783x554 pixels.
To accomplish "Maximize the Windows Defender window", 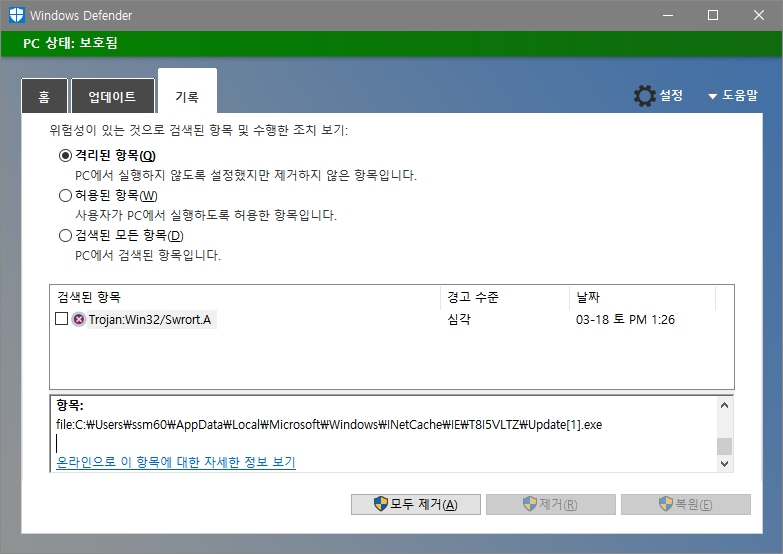I will point(713,15).
